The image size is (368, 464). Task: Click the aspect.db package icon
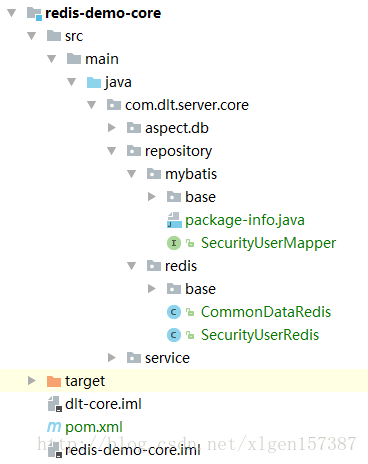coord(134,128)
